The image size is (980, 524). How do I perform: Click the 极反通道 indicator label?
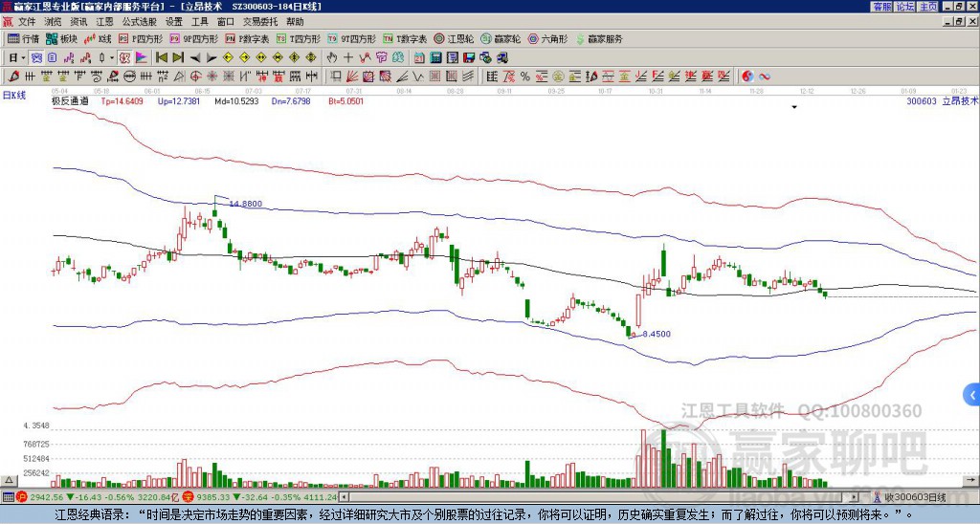[70, 100]
